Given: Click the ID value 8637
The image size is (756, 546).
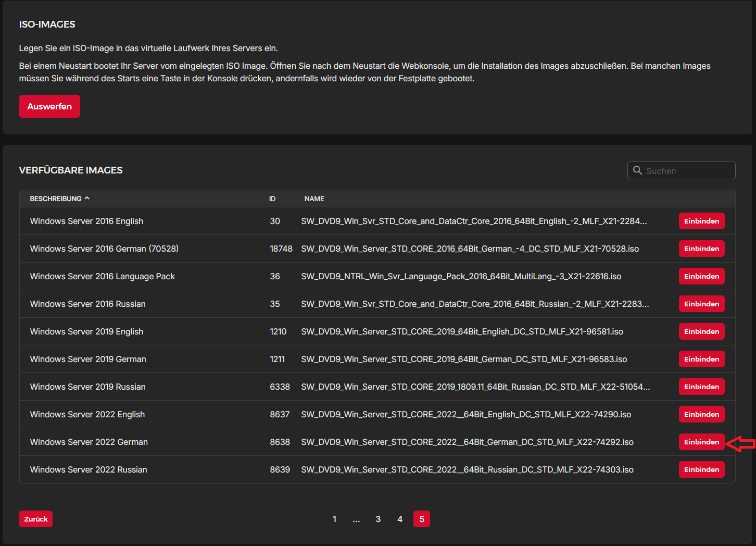Looking at the screenshot, I should click(280, 414).
